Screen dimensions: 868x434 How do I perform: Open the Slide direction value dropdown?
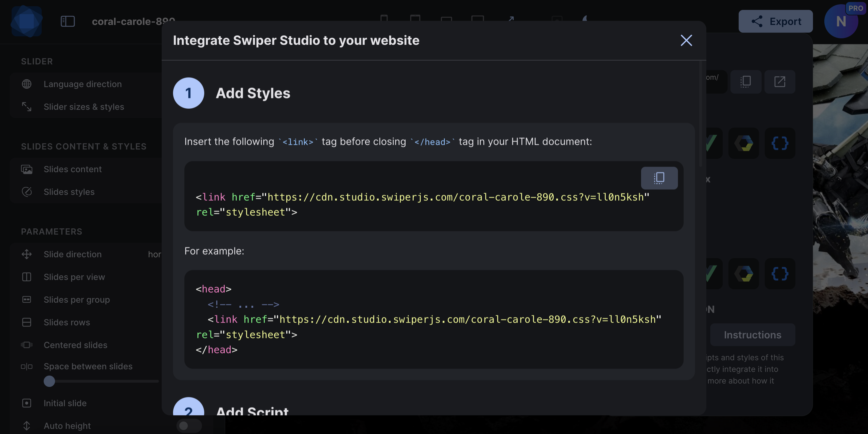[x=155, y=254]
